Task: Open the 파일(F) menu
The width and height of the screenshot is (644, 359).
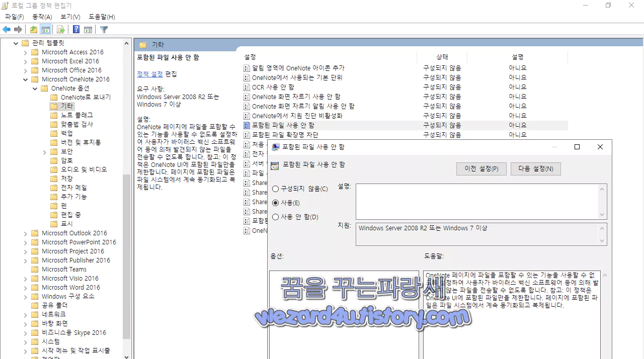Action: [15, 17]
